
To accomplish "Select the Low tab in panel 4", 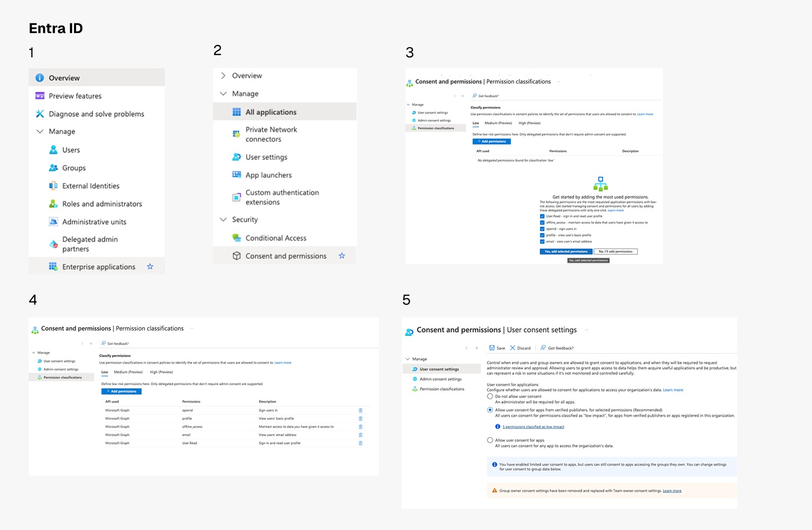I will point(105,372).
